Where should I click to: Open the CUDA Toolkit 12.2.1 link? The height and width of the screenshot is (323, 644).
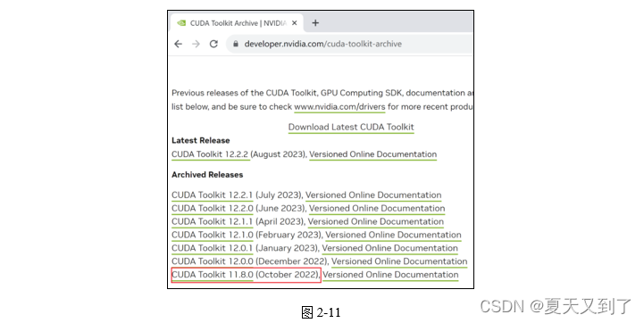213,195
